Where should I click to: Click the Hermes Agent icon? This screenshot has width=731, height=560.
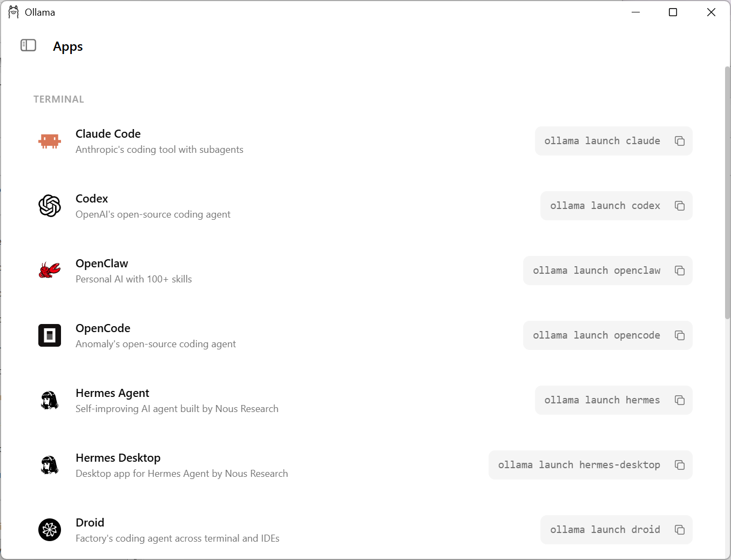point(50,400)
